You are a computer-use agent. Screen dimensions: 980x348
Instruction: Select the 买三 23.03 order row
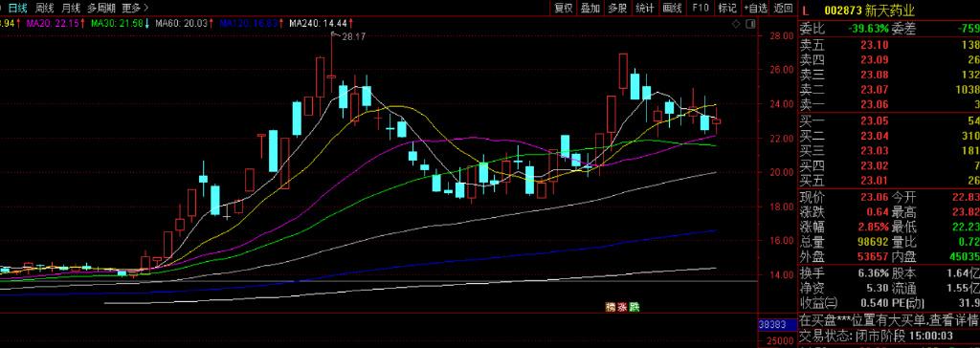click(x=889, y=150)
